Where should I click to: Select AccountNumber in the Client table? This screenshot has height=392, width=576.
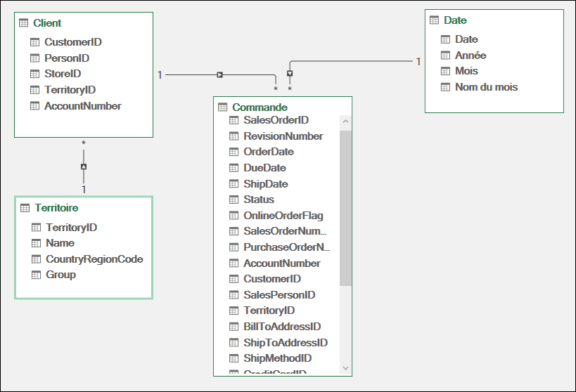coord(83,106)
